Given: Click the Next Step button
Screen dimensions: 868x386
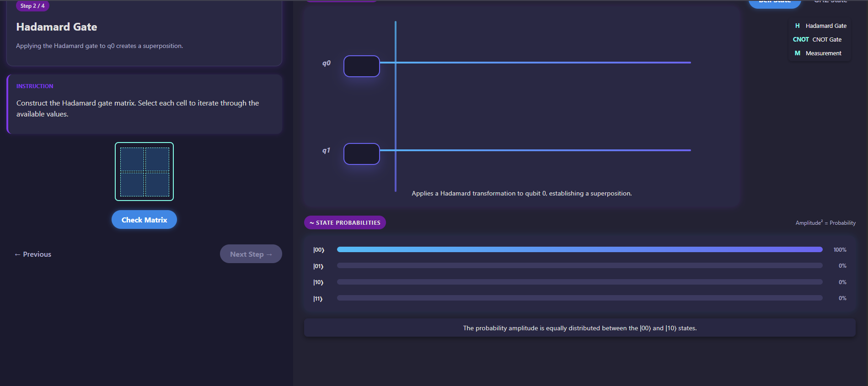Looking at the screenshot, I should tap(251, 254).
